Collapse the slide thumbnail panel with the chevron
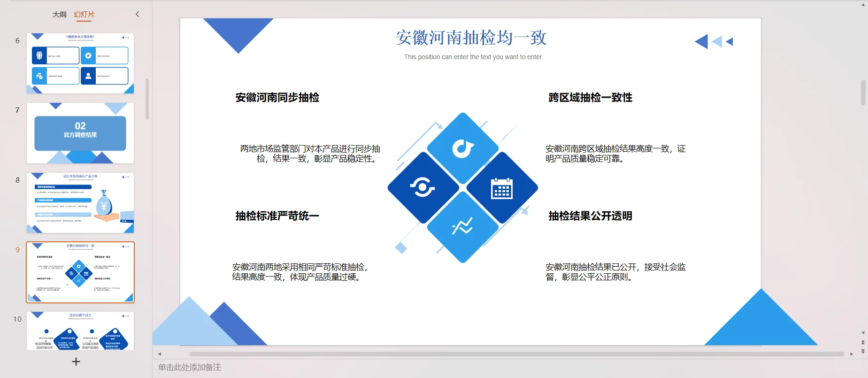This screenshot has width=868, height=378. click(x=138, y=14)
